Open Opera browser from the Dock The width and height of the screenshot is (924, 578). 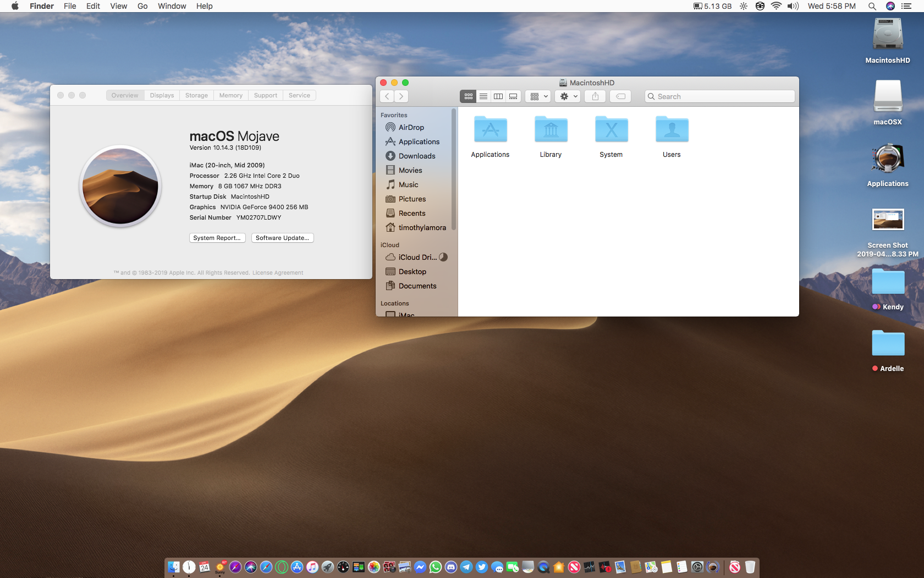click(282, 567)
